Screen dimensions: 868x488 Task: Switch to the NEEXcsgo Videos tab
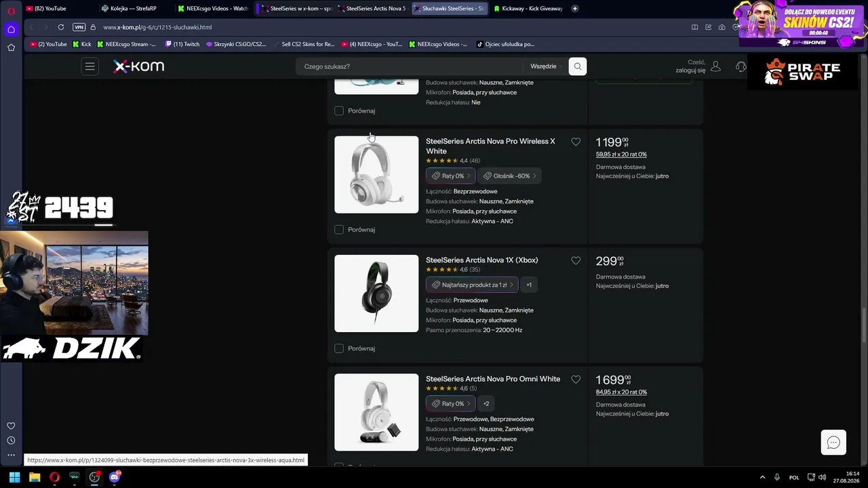[x=213, y=9]
